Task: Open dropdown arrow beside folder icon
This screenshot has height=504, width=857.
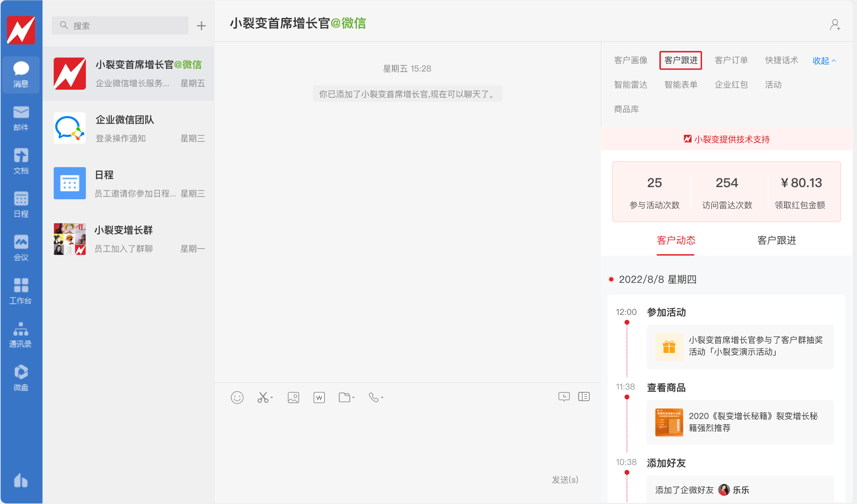Action: (x=354, y=398)
